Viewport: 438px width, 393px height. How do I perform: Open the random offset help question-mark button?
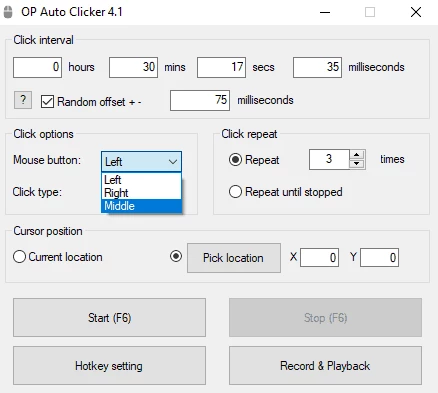point(23,100)
